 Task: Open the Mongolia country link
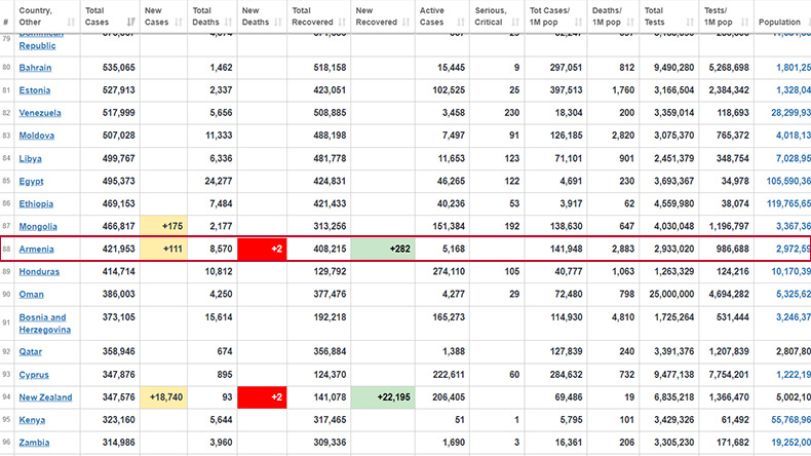pos(38,226)
